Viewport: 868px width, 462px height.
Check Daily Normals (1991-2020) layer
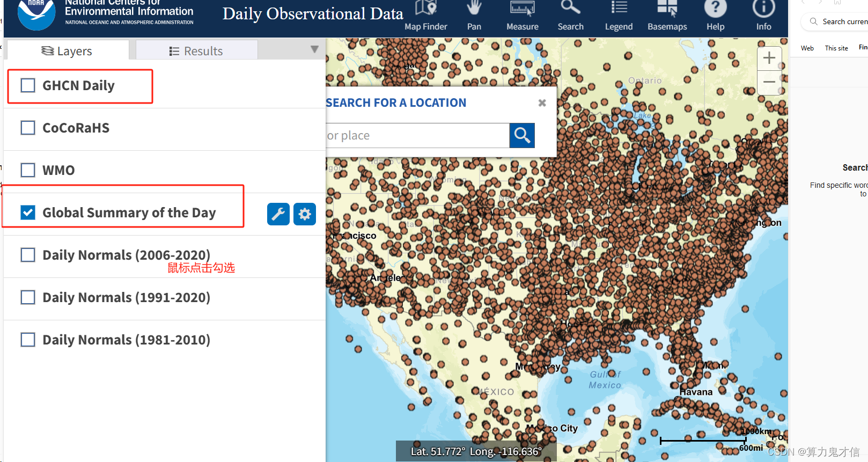click(x=28, y=297)
